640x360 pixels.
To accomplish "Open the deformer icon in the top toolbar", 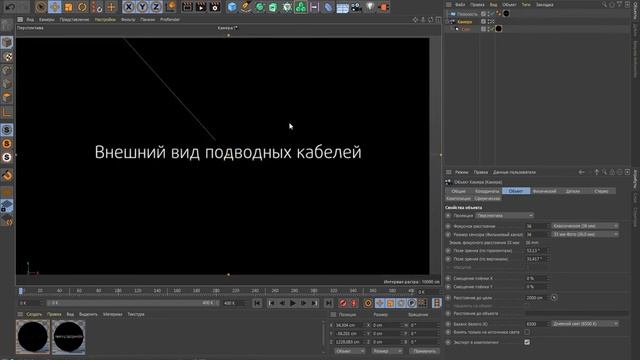I will pyautogui.click(x=328, y=7).
